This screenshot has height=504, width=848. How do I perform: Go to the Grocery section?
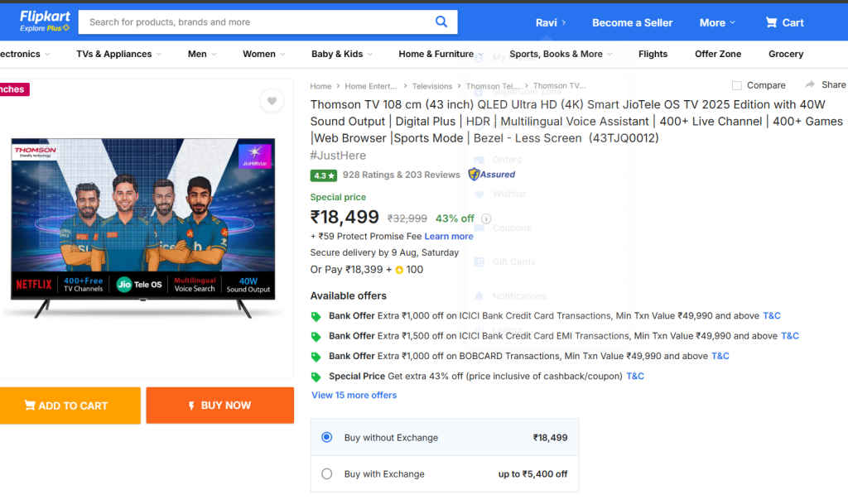784,53
